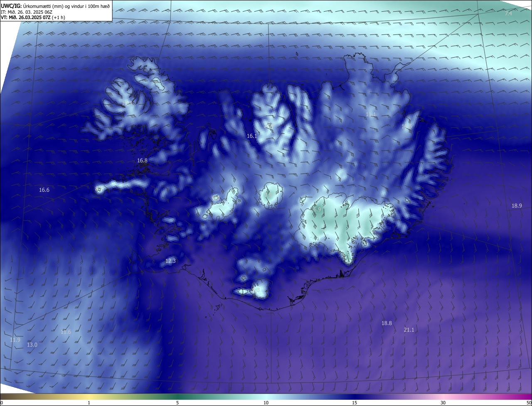Click the map value label 11.9
Image resolution: width=532 pixels, height=406 pixels.
pos(15,340)
